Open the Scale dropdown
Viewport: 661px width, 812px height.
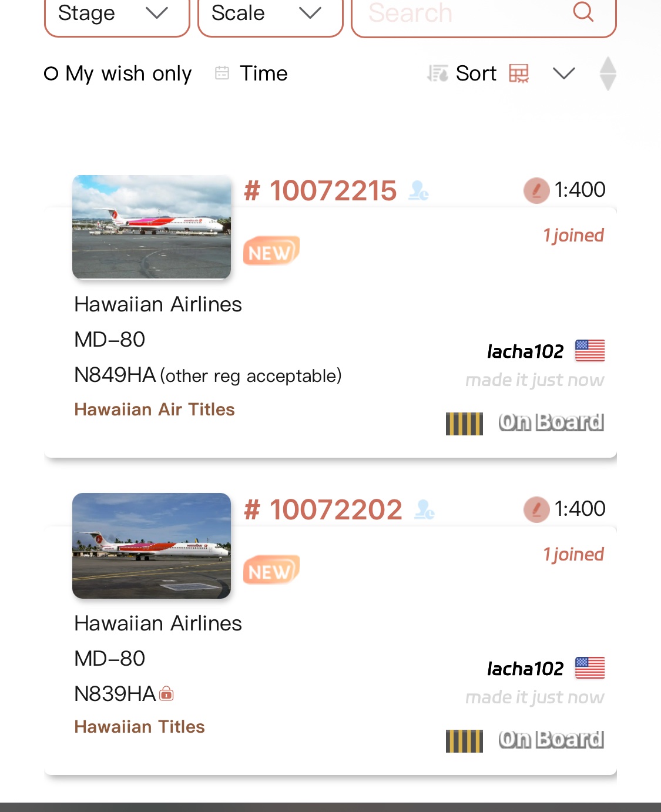click(x=270, y=14)
